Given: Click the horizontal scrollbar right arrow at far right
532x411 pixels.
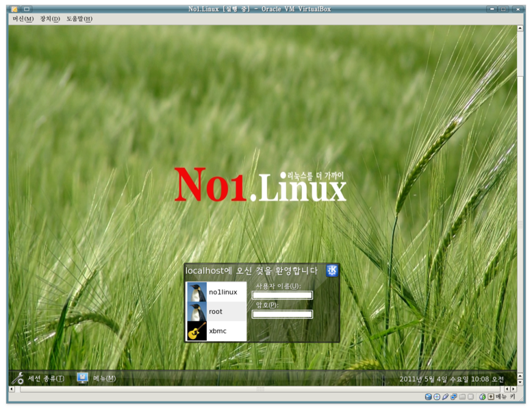Looking at the screenshot, I should (514, 389).
